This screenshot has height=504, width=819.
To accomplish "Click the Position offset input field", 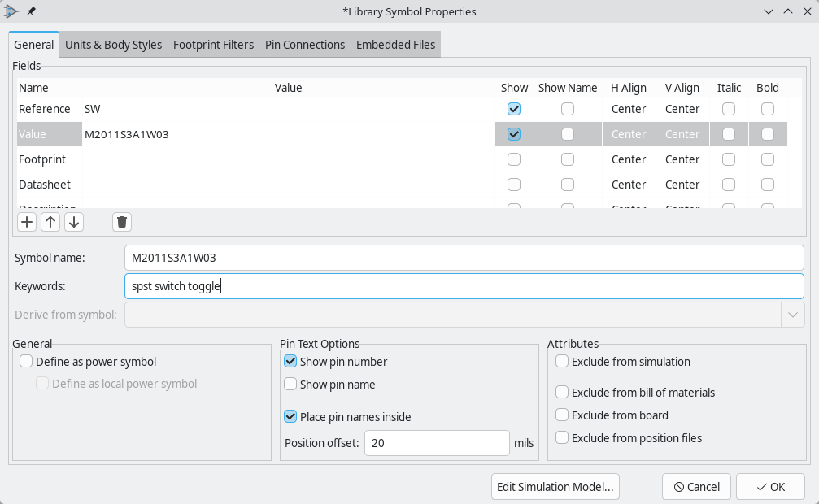I will pyautogui.click(x=437, y=443).
